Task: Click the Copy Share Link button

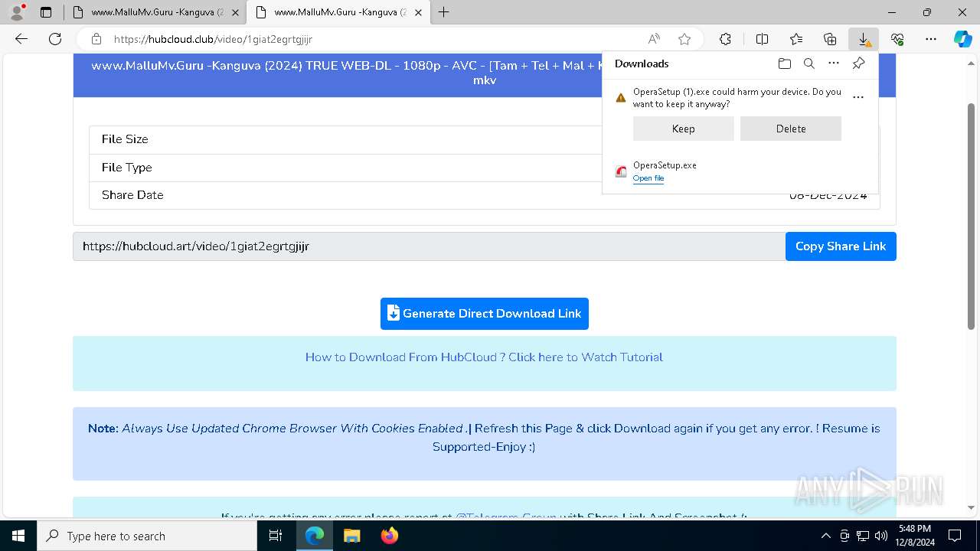Action: [841, 246]
